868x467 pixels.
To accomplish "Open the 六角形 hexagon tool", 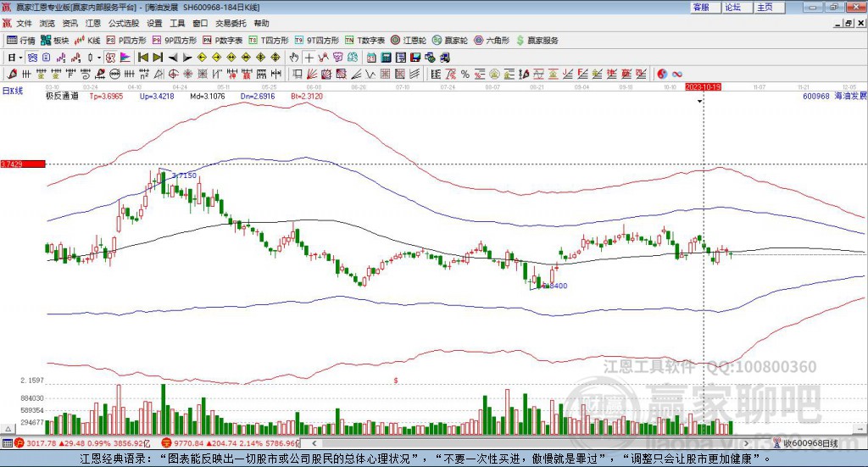I will click(x=492, y=40).
